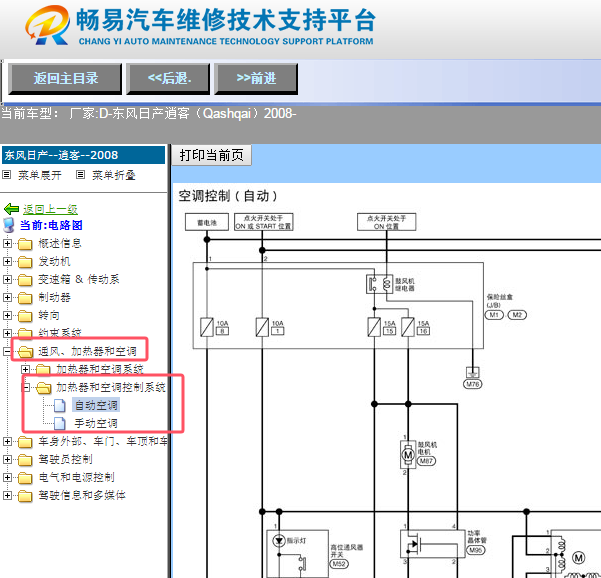This screenshot has width=601, height=578.
Task: Click the green back arrow icon
Action: (x=11, y=209)
